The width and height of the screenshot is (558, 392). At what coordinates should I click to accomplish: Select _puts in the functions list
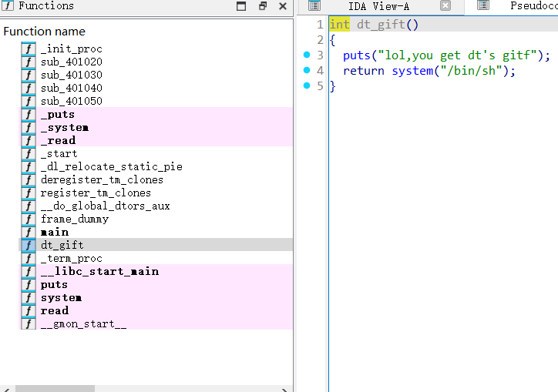(x=58, y=114)
